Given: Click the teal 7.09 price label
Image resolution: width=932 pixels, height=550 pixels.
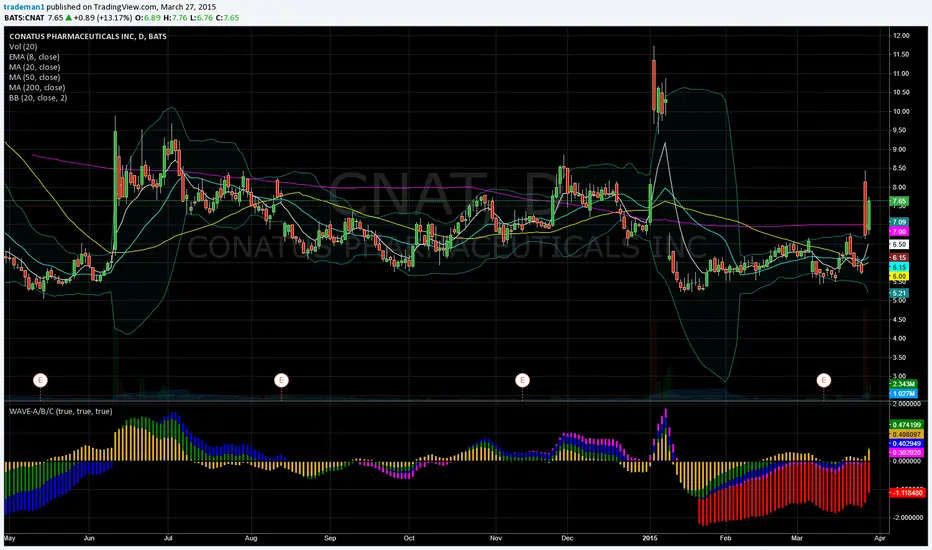Looking at the screenshot, I should tap(899, 222).
